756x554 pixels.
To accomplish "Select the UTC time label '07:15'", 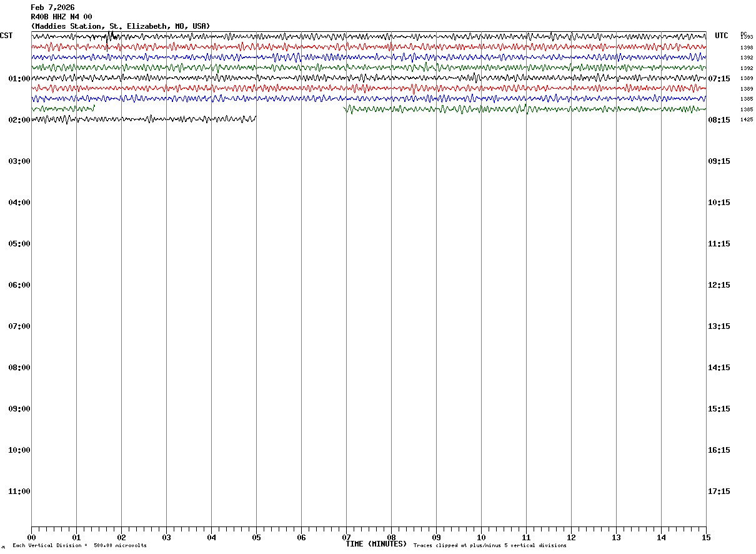I will point(719,79).
